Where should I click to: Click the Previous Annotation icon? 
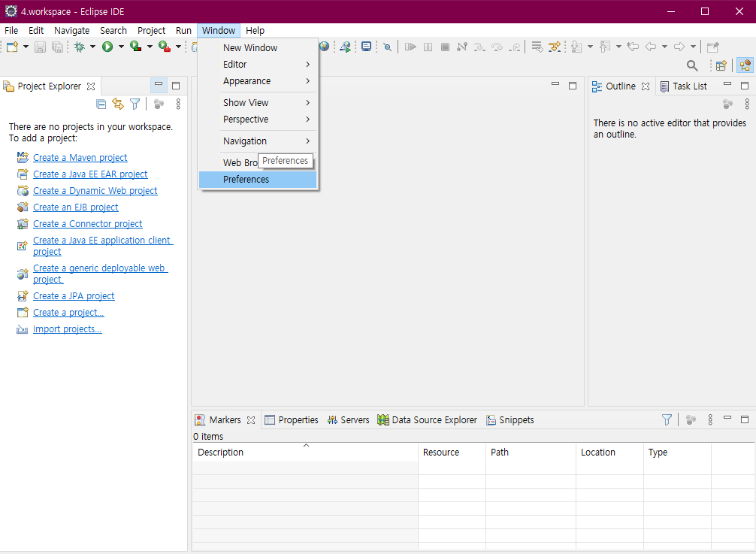click(x=605, y=47)
